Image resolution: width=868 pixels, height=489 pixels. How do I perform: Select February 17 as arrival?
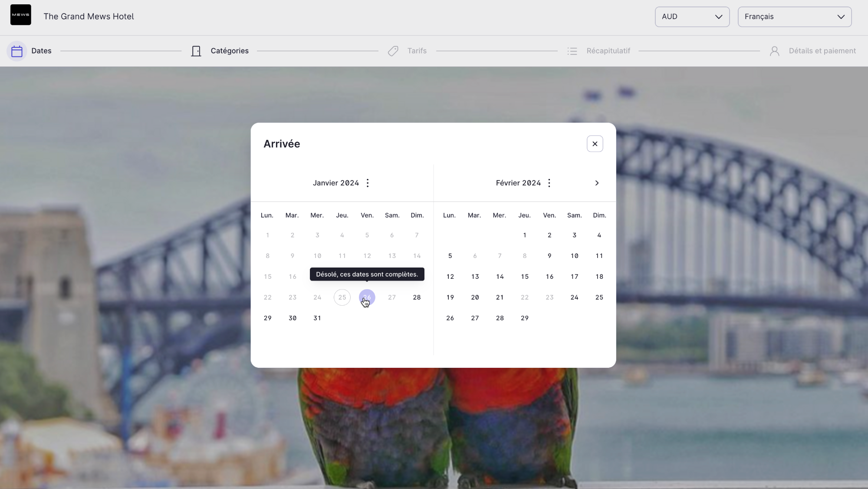point(575,277)
